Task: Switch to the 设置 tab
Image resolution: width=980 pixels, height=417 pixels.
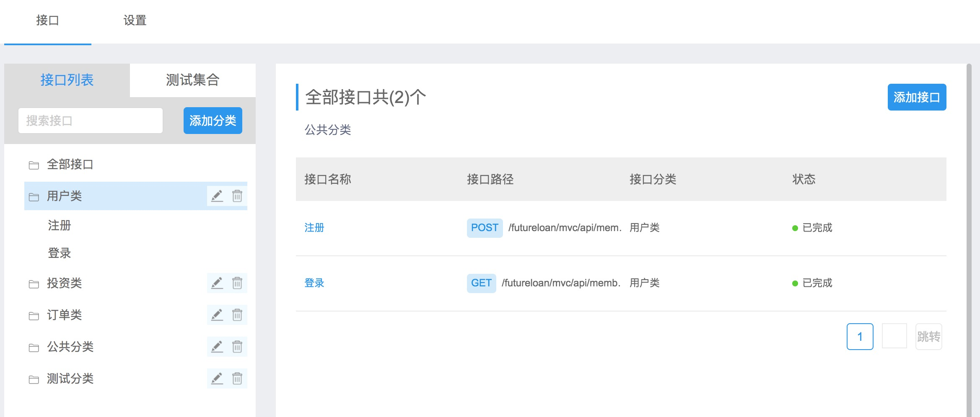Action: click(x=134, y=20)
